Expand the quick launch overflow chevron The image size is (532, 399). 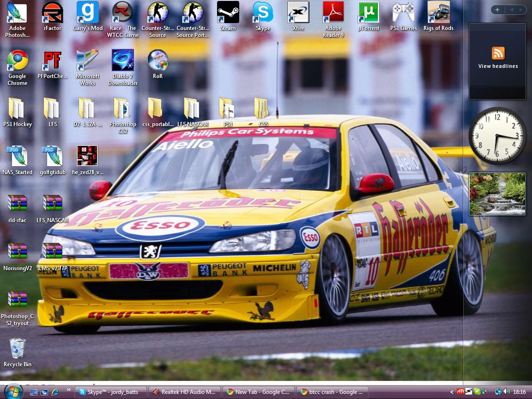click(68, 389)
